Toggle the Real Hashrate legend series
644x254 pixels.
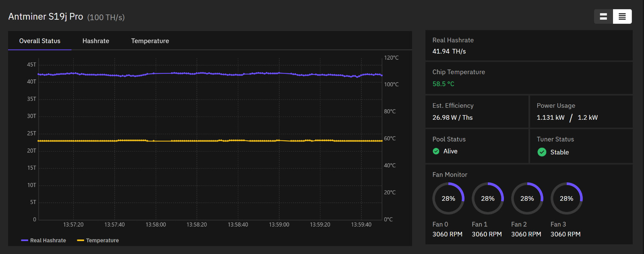tap(43, 240)
